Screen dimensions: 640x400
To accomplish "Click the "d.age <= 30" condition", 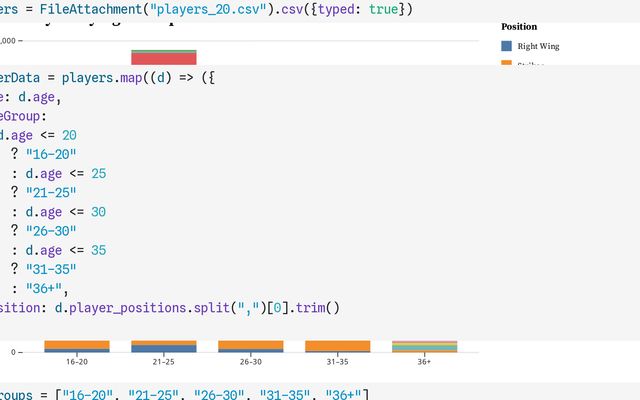I will [66, 212].
